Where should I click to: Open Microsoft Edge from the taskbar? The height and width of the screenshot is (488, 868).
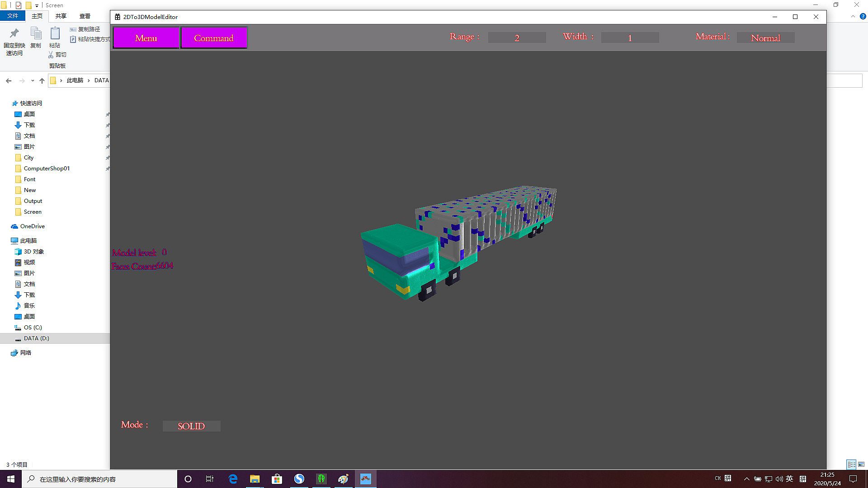tap(233, 479)
